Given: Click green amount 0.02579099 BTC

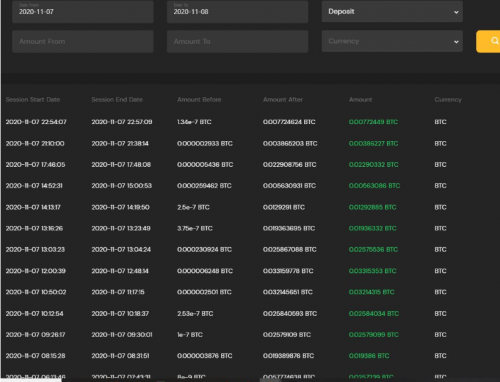Looking at the screenshot, I should coord(374,335).
